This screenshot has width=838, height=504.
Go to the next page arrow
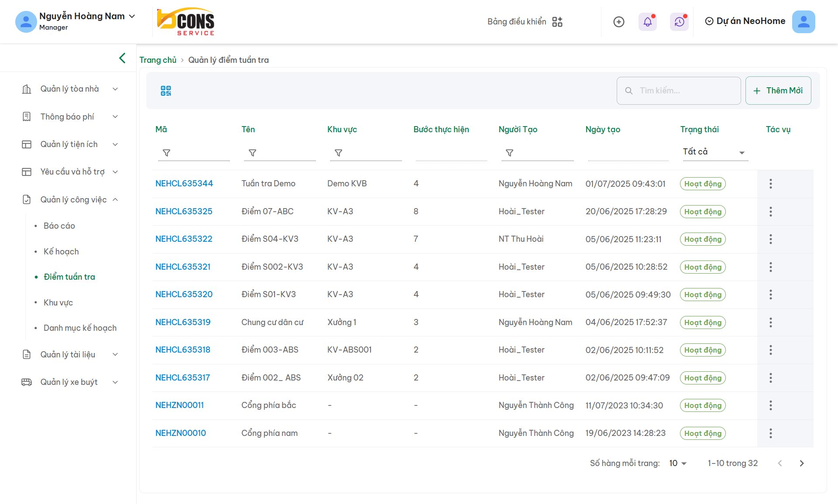(802, 463)
